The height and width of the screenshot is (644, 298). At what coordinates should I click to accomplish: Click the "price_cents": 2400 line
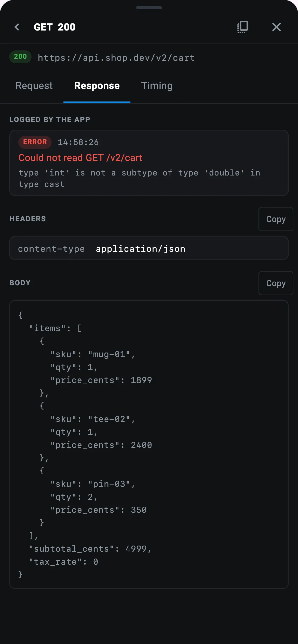coord(101,445)
